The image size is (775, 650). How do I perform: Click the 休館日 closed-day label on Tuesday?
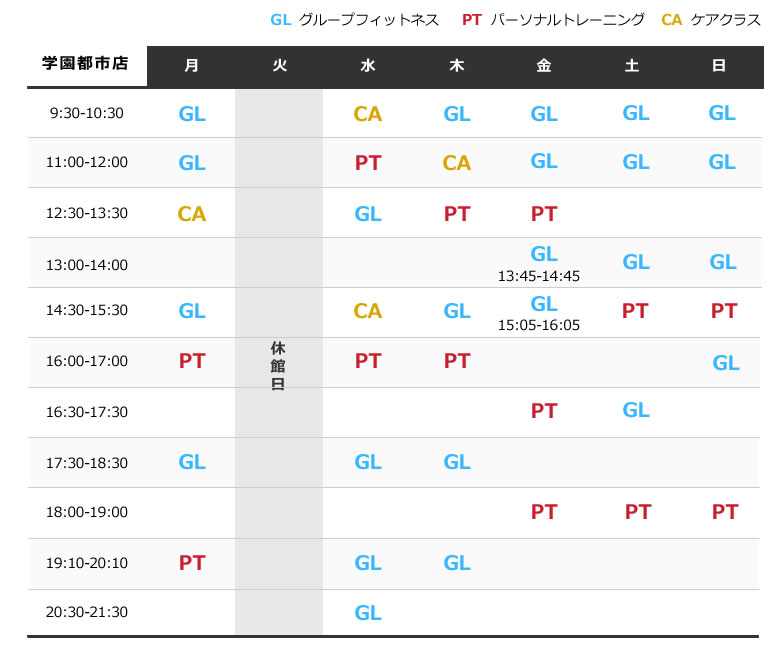[278, 365]
